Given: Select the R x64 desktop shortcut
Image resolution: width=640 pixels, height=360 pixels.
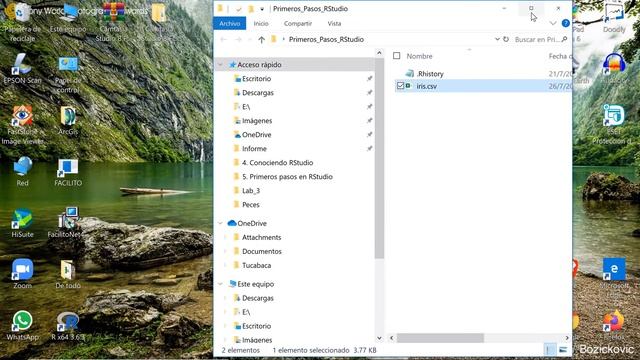Looking at the screenshot, I should click(x=68, y=326).
